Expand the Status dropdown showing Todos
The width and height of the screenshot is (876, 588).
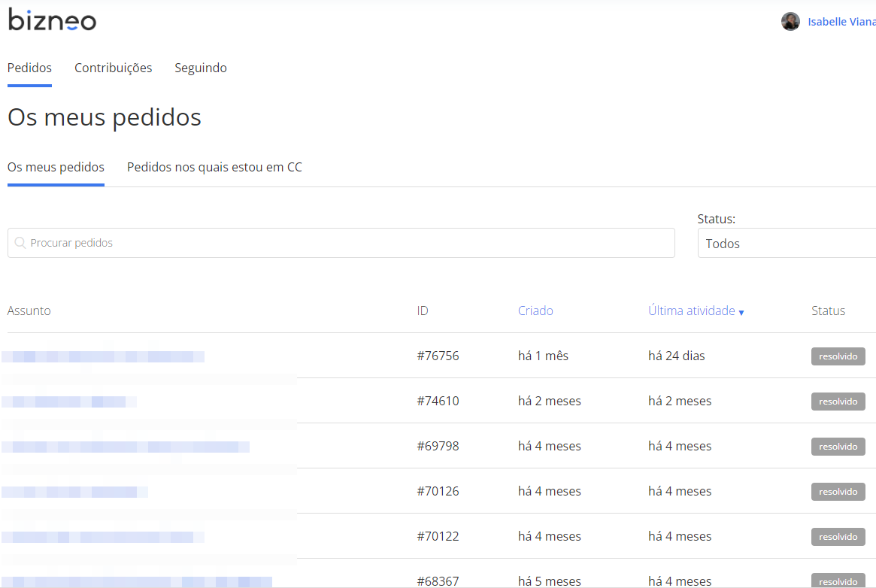click(x=786, y=244)
